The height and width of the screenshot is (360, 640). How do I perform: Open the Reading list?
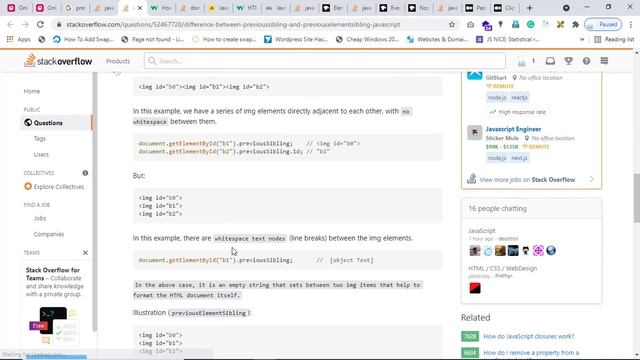614,40
